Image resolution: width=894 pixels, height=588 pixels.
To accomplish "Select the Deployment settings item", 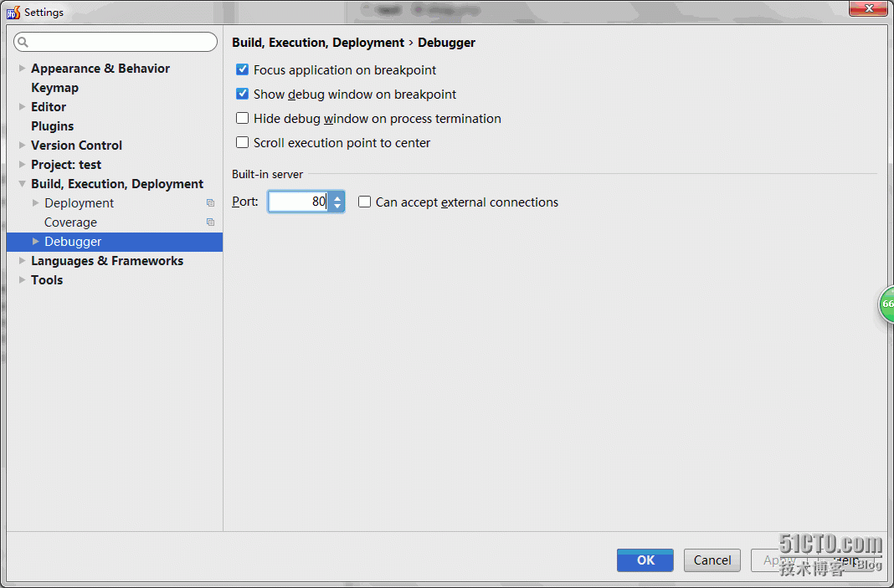I will click(x=80, y=203).
